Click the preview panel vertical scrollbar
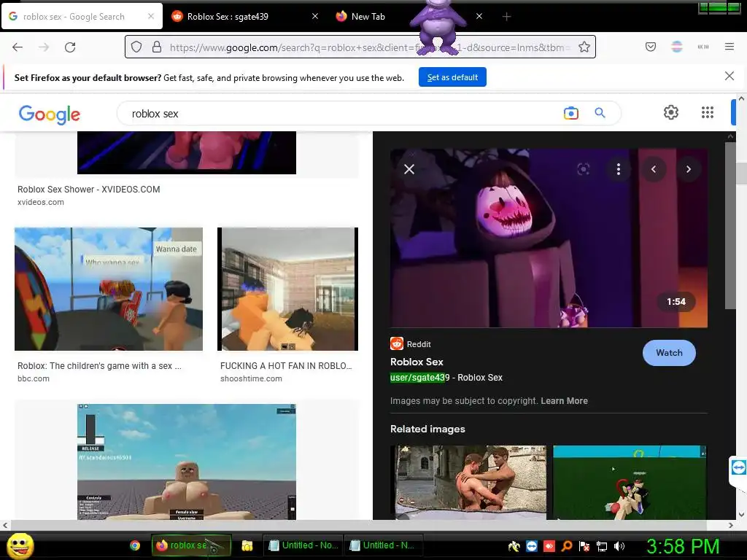 (730, 226)
